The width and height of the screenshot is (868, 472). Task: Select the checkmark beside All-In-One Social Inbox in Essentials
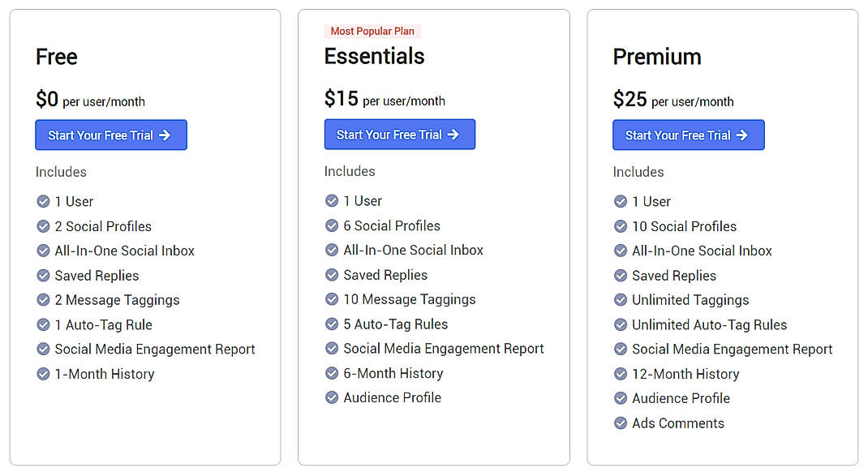[333, 250]
